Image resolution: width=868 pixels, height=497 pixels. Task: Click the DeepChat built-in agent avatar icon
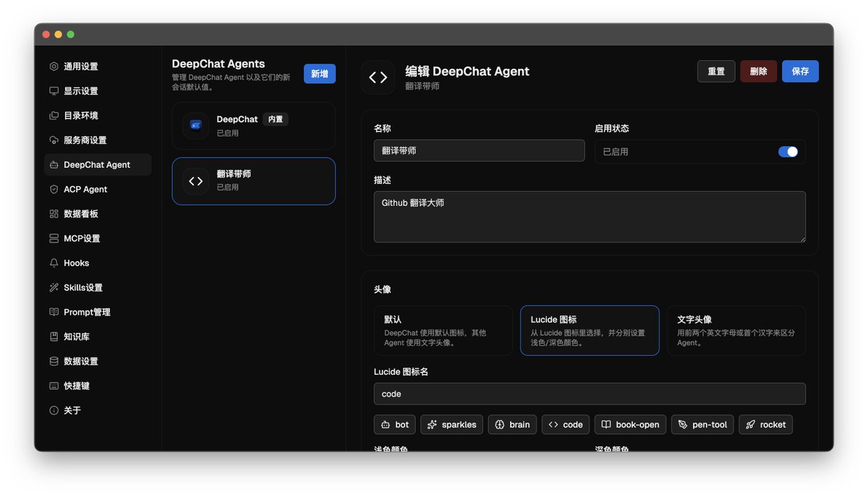point(195,126)
